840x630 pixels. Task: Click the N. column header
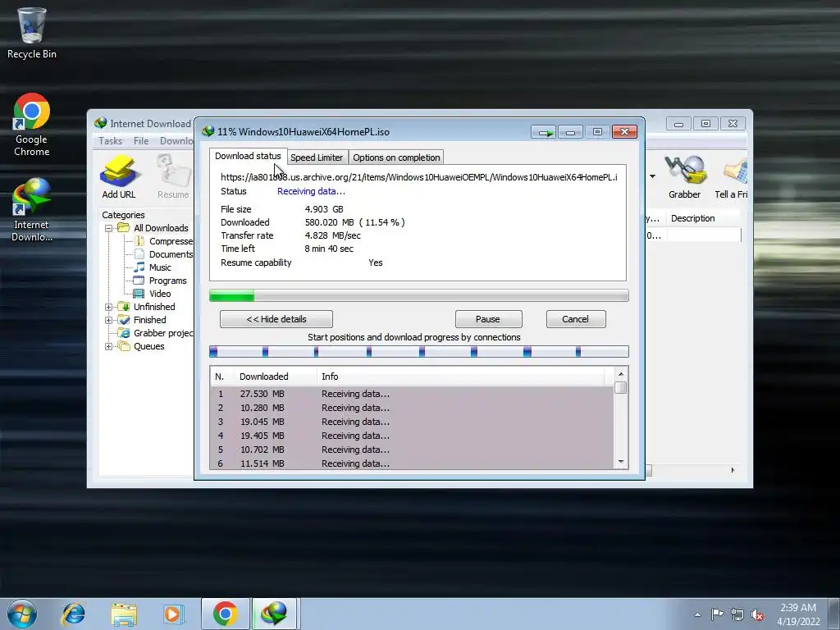pyautogui.click(x=221, y=377)
